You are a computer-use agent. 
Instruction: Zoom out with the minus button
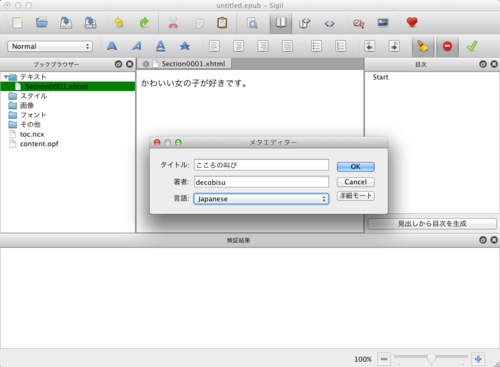[384, 359]
